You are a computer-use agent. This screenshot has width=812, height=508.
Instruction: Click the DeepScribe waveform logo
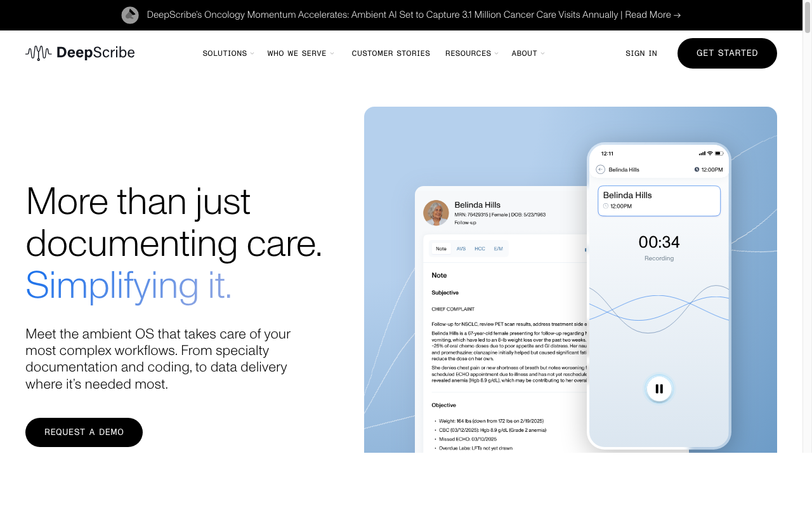click(x=37, y=53)
